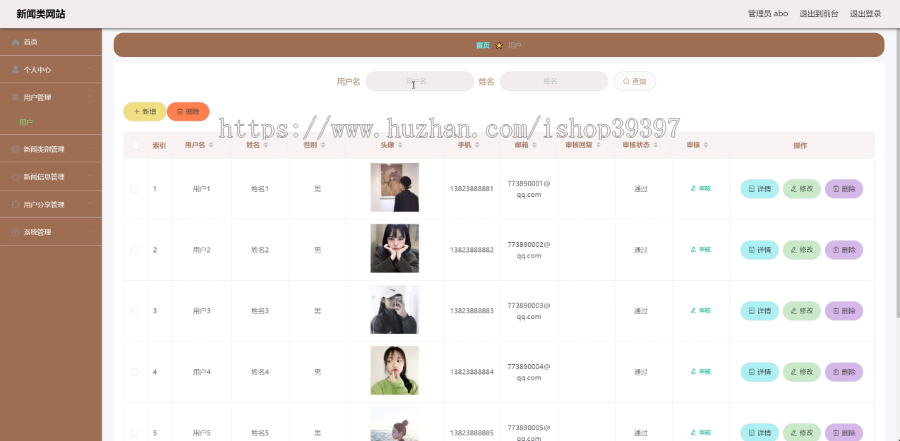This screenshot has width=900, height=441.
Task: Click purple 删除 for 用户4 row
Action: (844, 372)
